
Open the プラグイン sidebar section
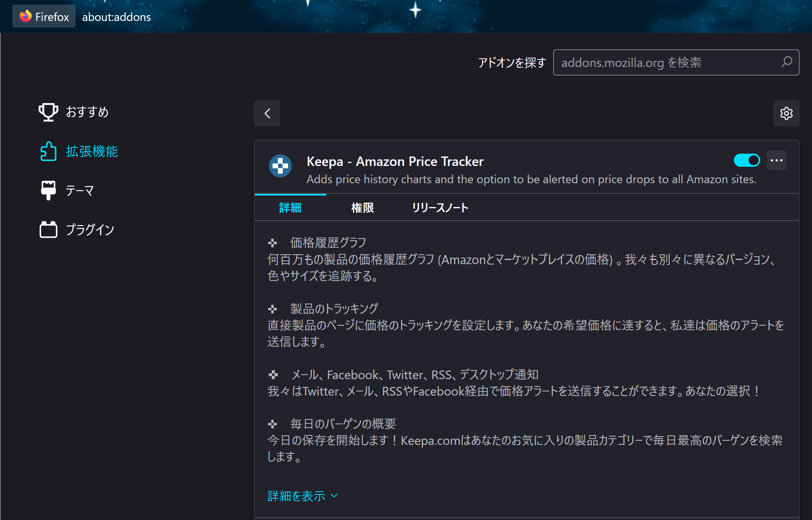77,230
